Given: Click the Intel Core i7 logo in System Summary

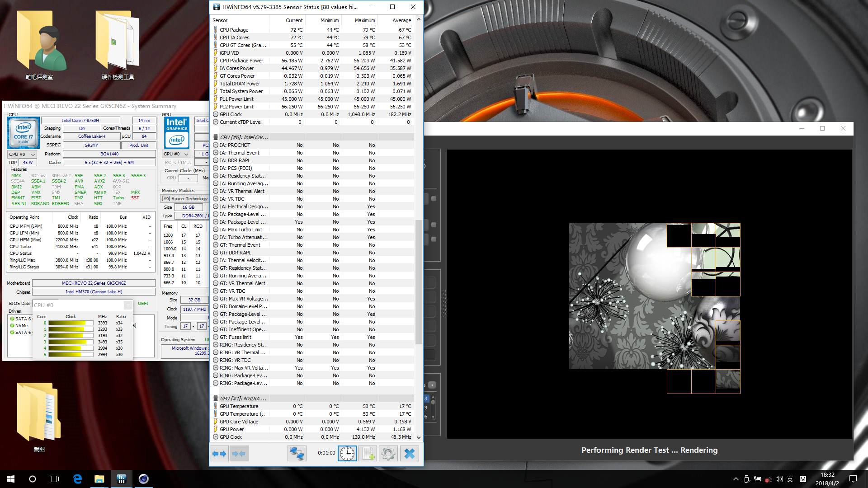Looking at the screenshot, I should coord(24,133).
